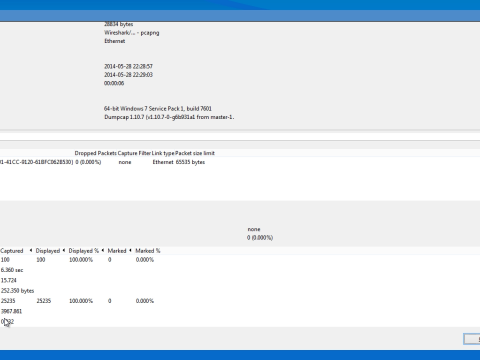This screenshot has height=360, width=480.
Task: Select the interface GUID ending 61BFC0628530
Action: [36, 162]
